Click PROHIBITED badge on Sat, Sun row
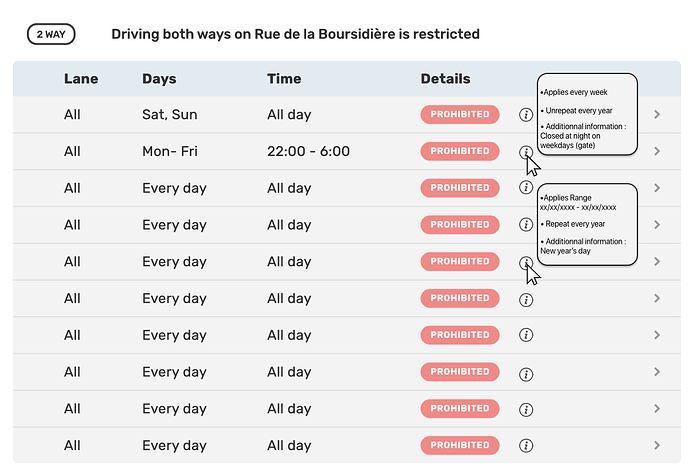The width and height of the screenshot is (690, 471). [x=460, y=114]
